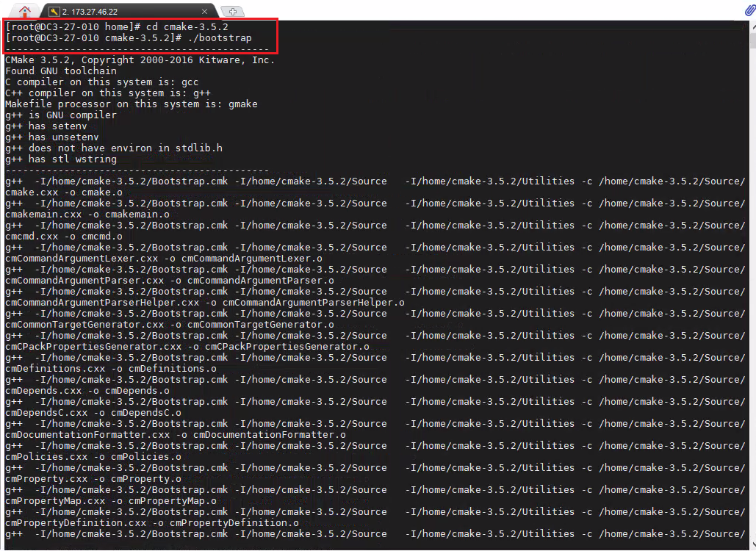Click the 'g++ has setenv' line
The image size is (756, 551).
click(46, 126)
